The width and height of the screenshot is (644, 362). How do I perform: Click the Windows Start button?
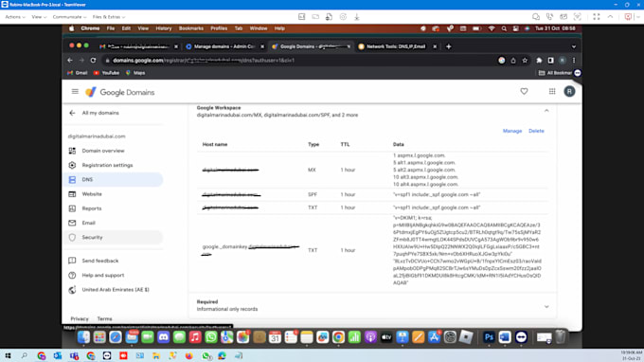(x=8, y=355)
